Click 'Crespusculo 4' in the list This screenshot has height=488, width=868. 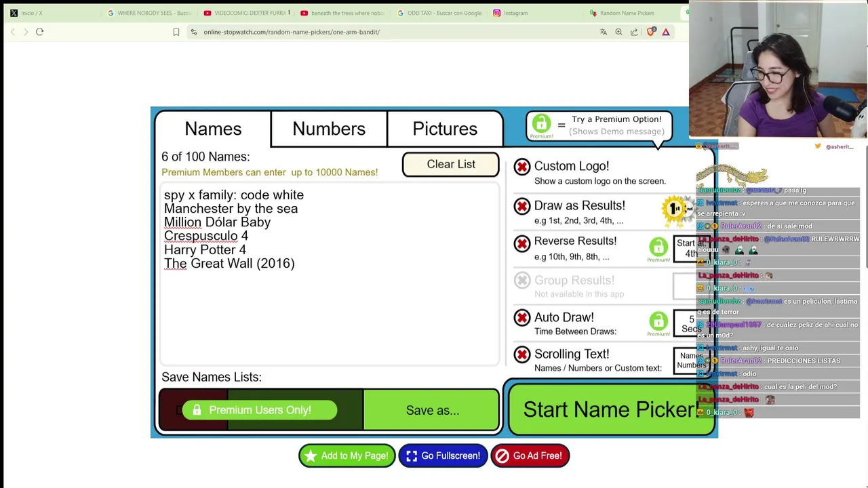point(206,236)
